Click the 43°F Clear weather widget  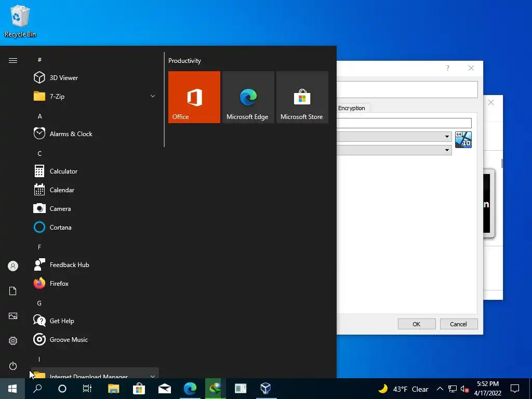403,389
